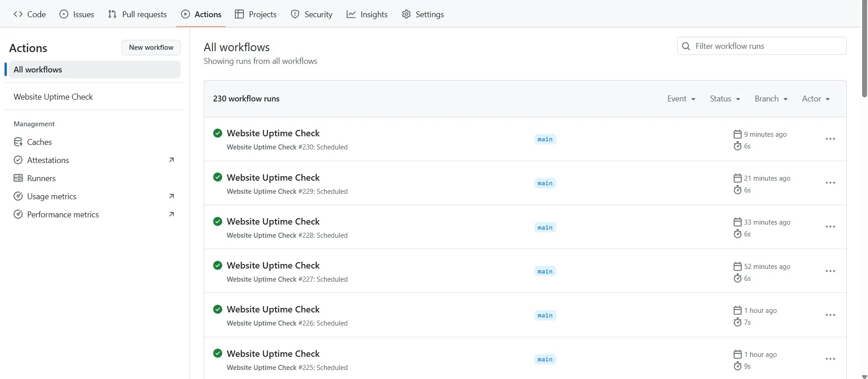Focus the Filter workflow runs field

coord(762,46)
